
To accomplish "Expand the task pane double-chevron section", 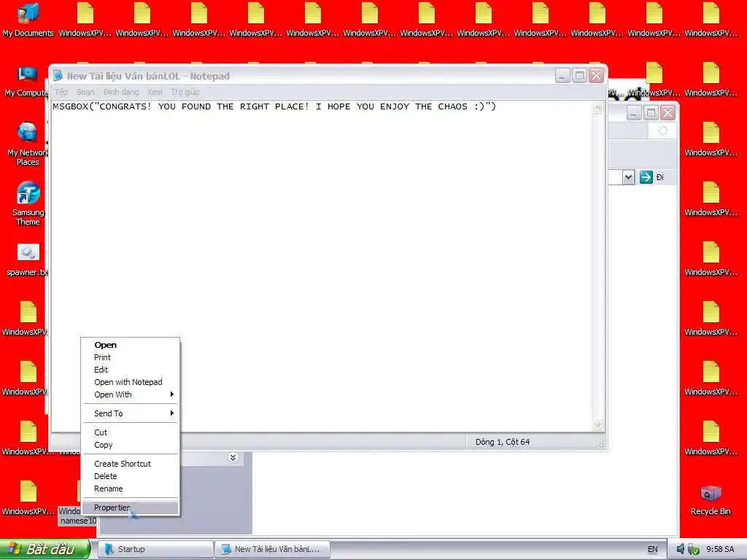I will 233,458.
